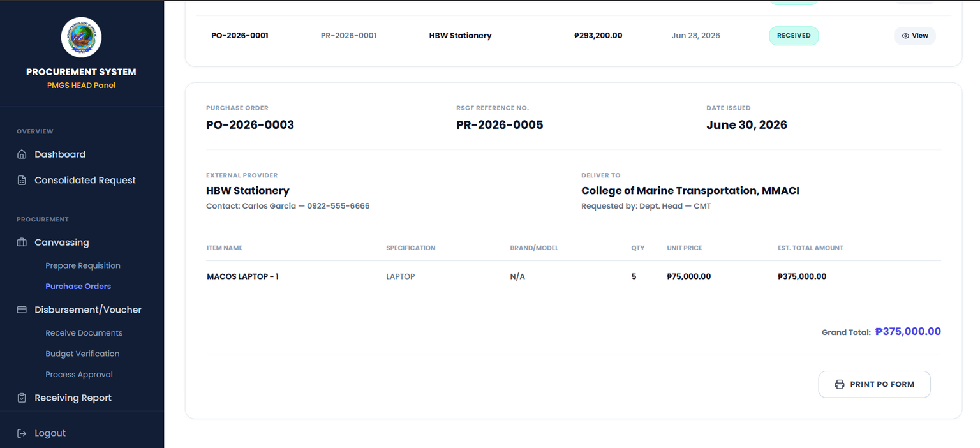This screenshot has width=980, height=448.
Task: Click HBW Stationery external provider name
Action: click(248, 191)
